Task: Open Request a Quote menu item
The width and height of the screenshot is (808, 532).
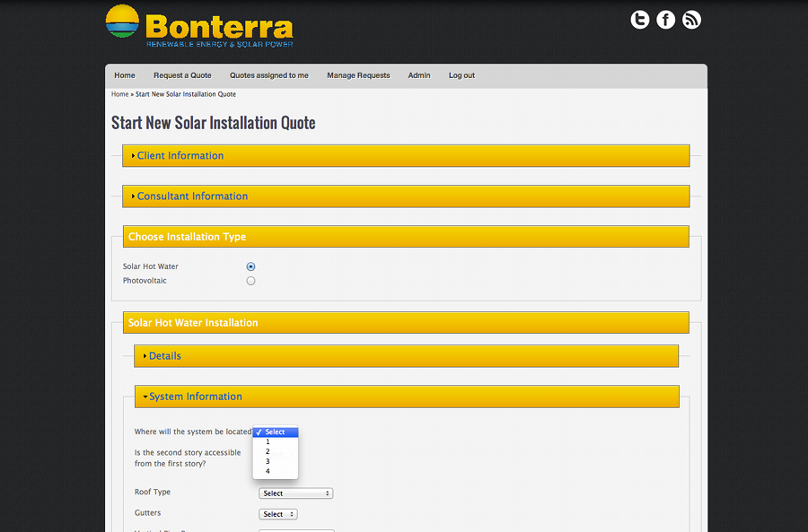Action: pos(182,75)
